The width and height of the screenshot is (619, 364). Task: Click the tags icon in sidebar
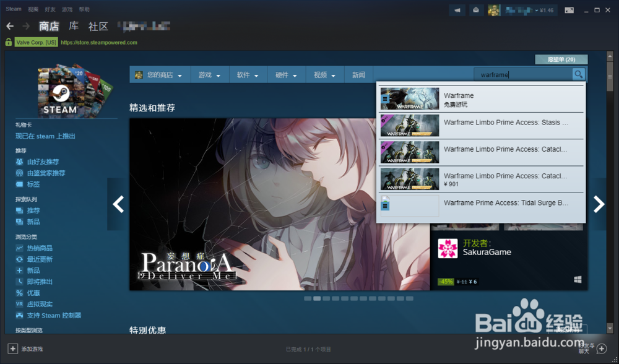click(x=19, y=184)
